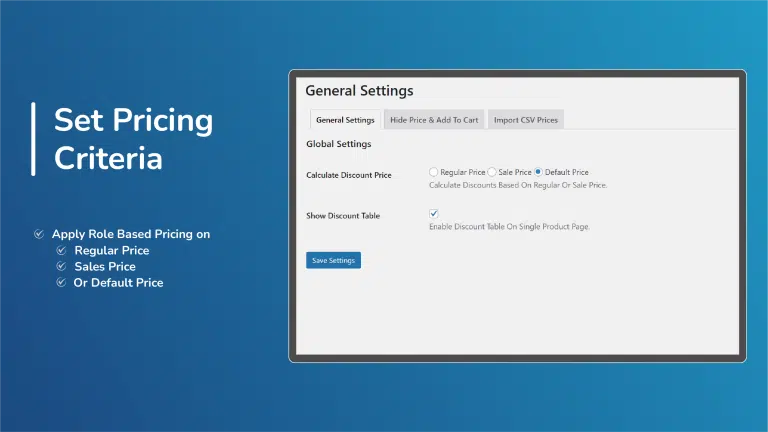The image size is (768, 432).
Task: Click the Global Settings section heading
Action: 338,144
